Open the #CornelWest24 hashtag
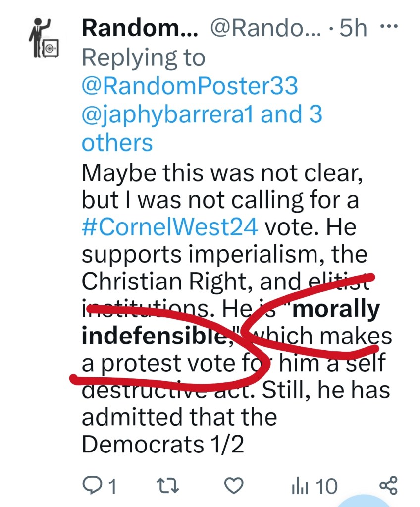 pos(170,228)
